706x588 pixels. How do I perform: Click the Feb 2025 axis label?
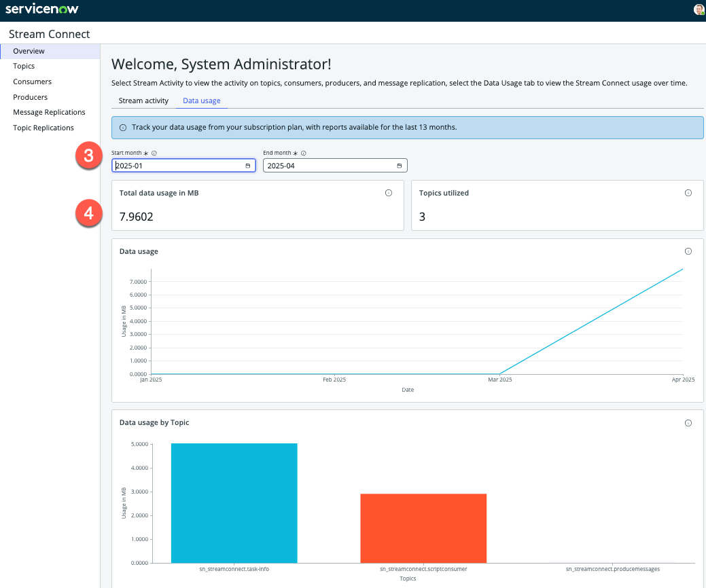point(334,380)
